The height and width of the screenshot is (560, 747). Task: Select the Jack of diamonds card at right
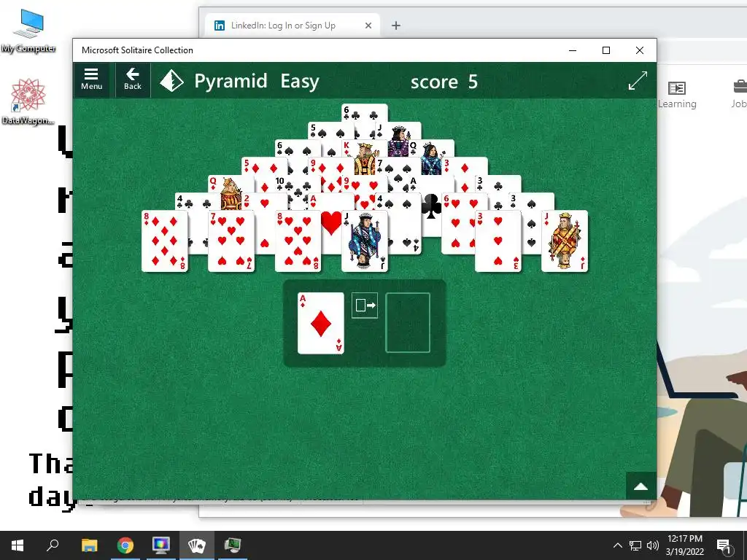click(x=565, y=241)
